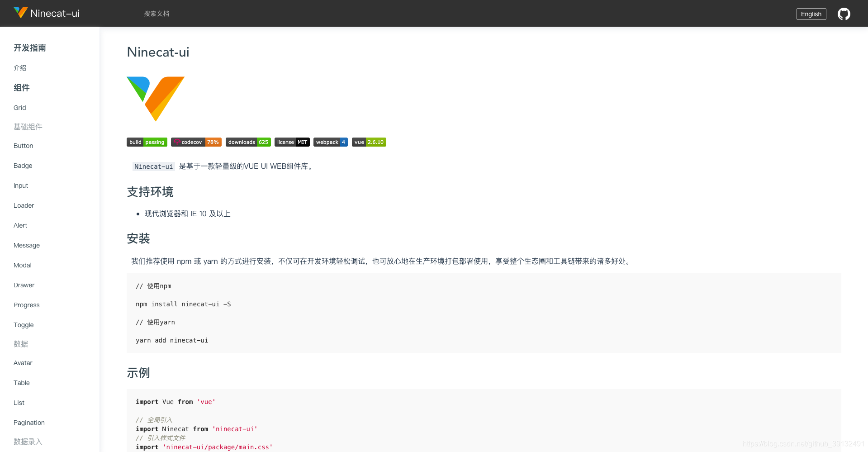Image resolution: width=868 pixels, height=452 pixels.
Task: Open the downloads 625 badge
Action: click(x=248, y=142)
